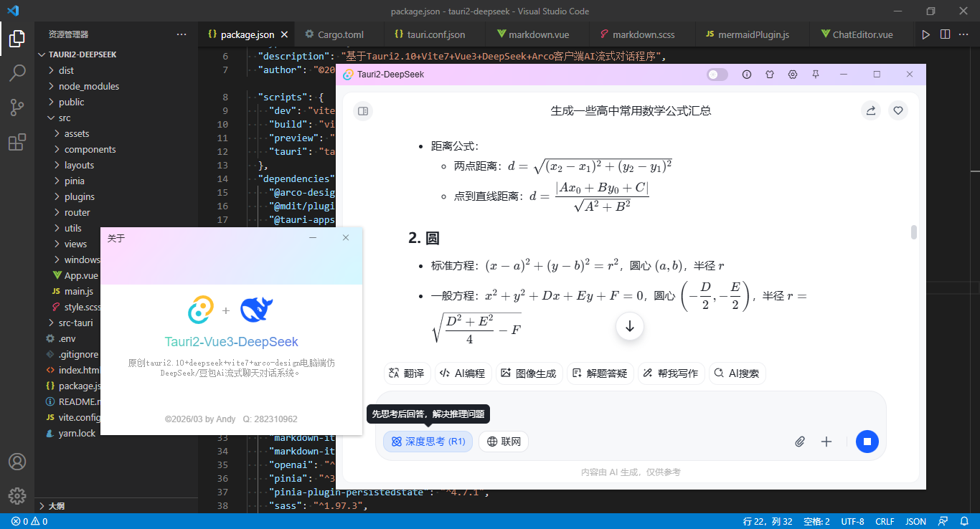Open settings gear in Tauri2-DeepSeek titlebar
980x529 pixels.
tap(793, 75)
